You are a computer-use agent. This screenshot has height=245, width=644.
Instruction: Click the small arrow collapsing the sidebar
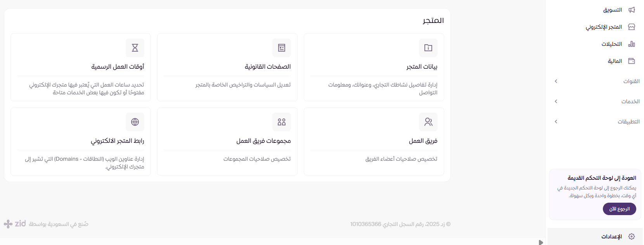tap(541, 242)
